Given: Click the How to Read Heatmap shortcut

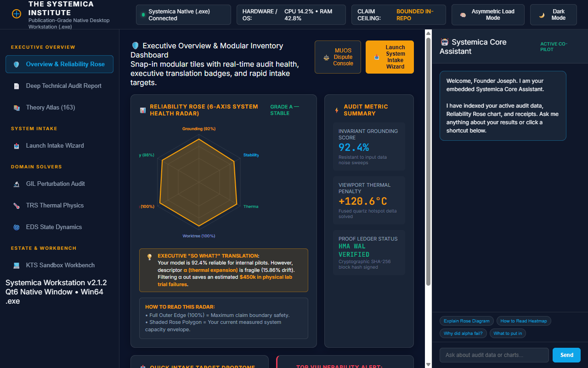Looking at the screenshot, I should 524,321.
